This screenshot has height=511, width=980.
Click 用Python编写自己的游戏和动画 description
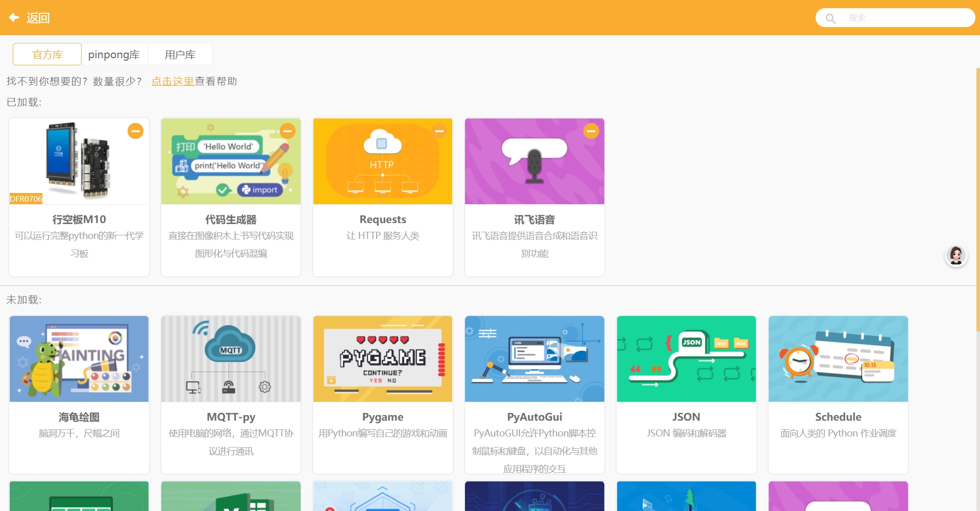pyautogui.click(x=383, y=433)
